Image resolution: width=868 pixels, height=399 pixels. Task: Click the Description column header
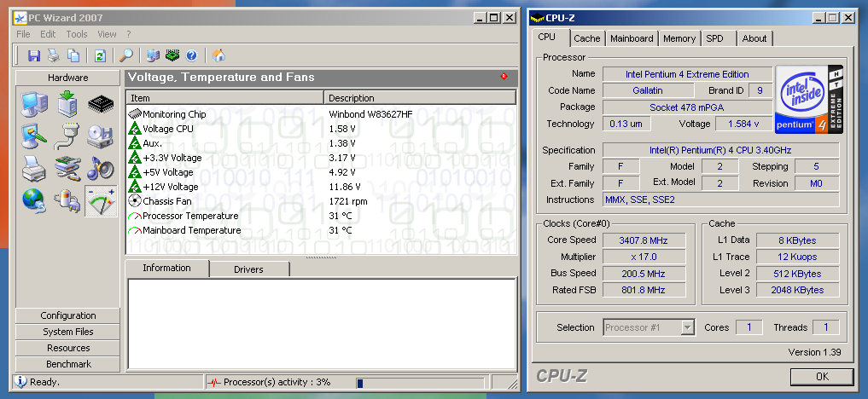coord(420,98)
